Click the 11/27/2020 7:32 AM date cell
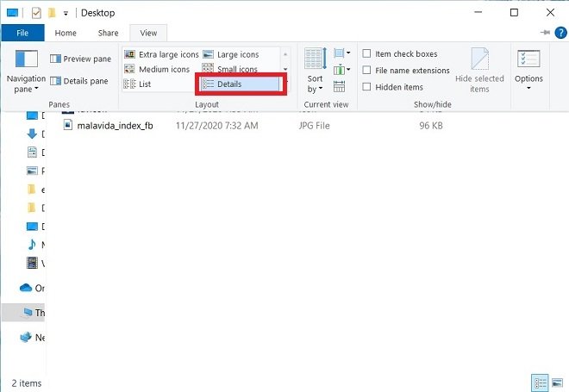 pos(217,126)
